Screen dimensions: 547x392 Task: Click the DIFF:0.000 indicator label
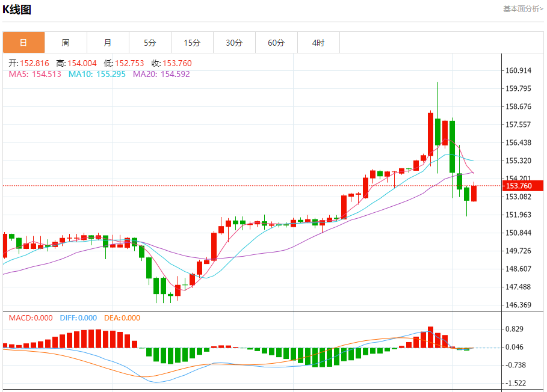coord(78,318)
